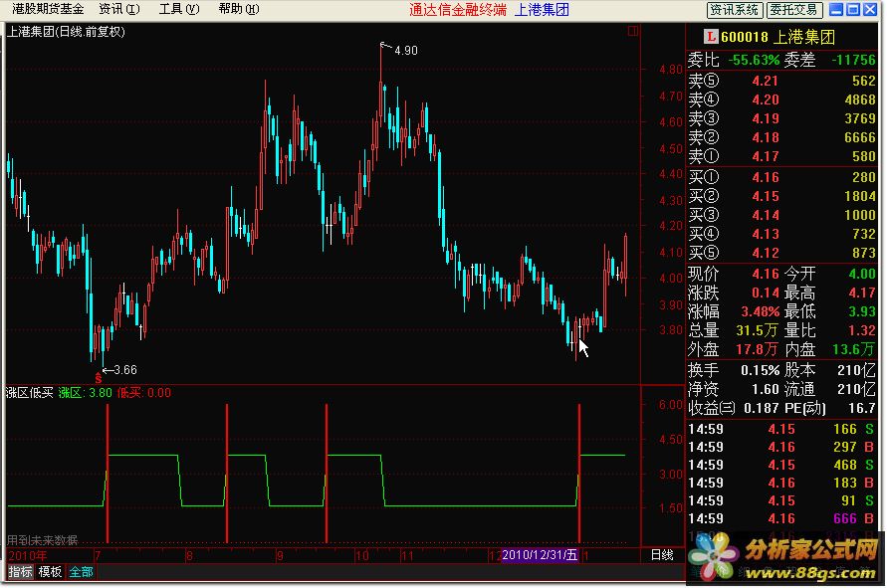Click the 2010年 label on the time axis
Image resolution: width=887 pixels, height=588 pixels.
(27, 556)
